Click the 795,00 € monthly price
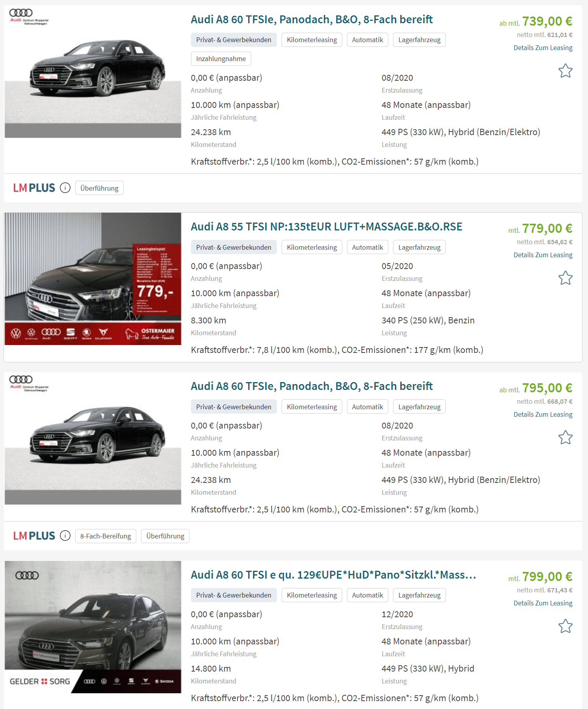 pos(547,388)
